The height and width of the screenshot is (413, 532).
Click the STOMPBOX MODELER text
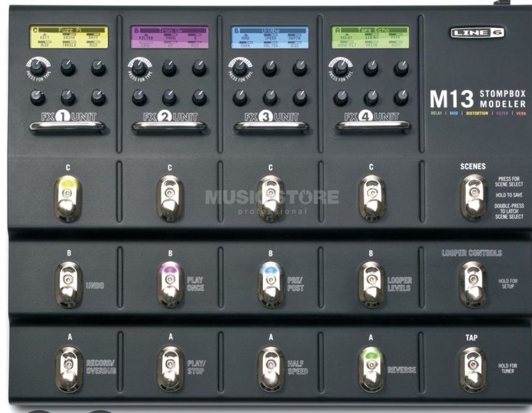(x=502, y=99)
